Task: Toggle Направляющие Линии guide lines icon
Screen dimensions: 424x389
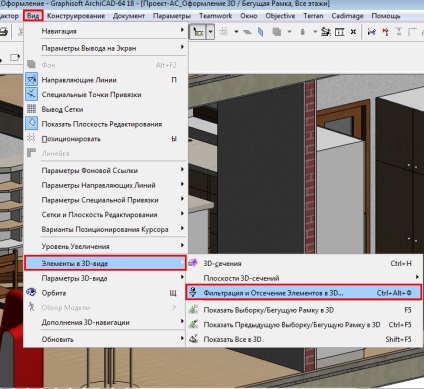Action: point(32,80)
